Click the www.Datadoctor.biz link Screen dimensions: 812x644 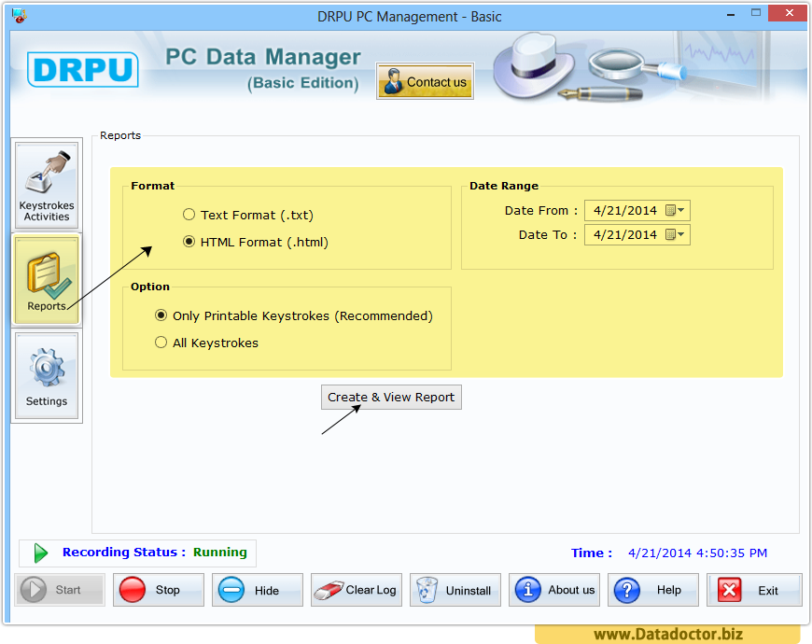[668, 634]
